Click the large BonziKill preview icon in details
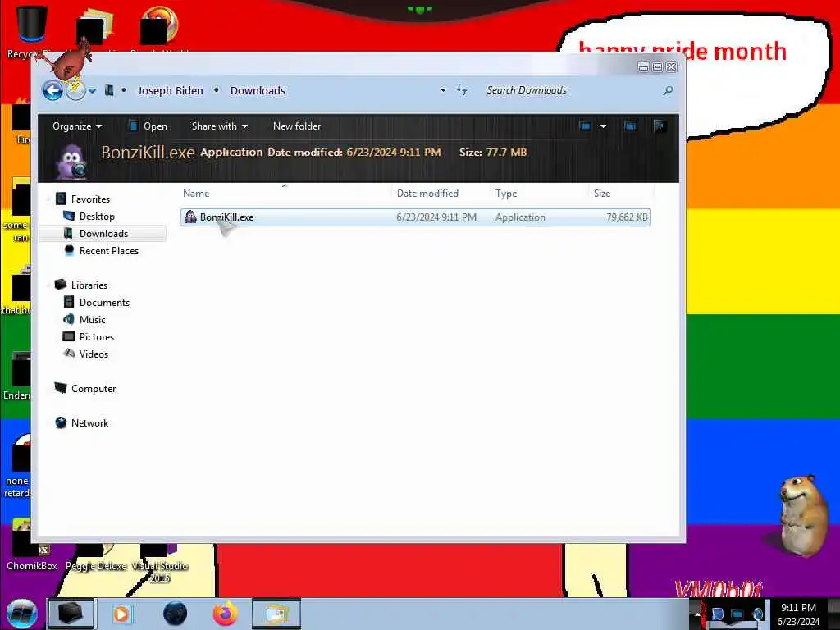Viewport: 840px width, 630px height. coord(72,162)
